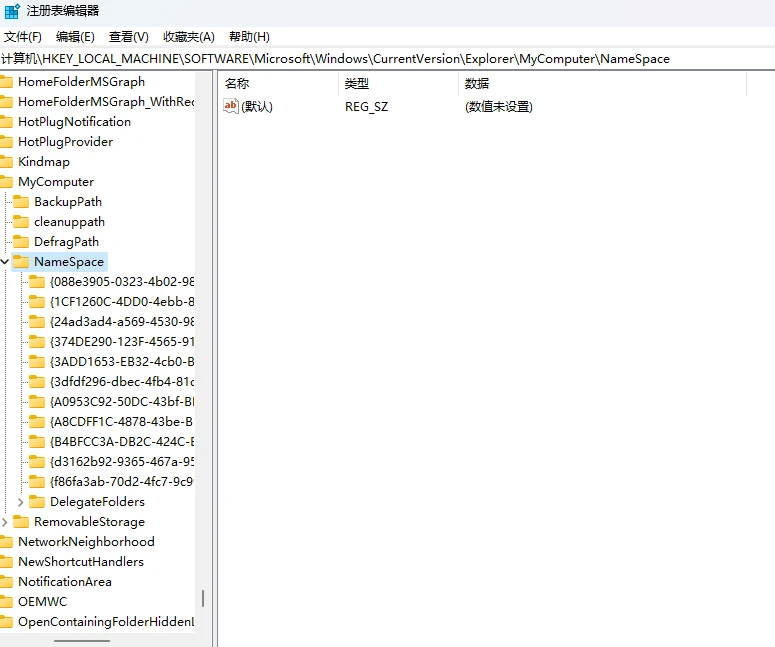Image resolution: width=775 pixels, height=647 pixels.
Task: Select the {B4BFCC3A-DB2C-424C key
Action: pyautogui.click(x=122, y=442)
